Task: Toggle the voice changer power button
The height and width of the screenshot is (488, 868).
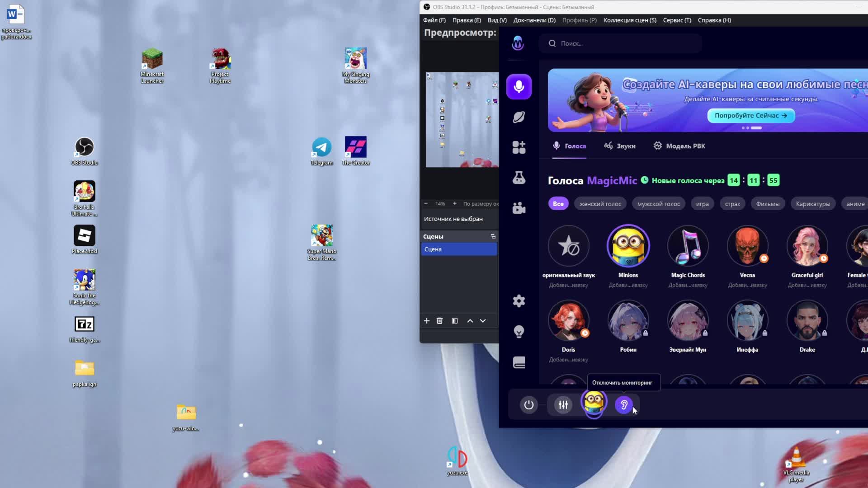Action: tap(528, 405)
